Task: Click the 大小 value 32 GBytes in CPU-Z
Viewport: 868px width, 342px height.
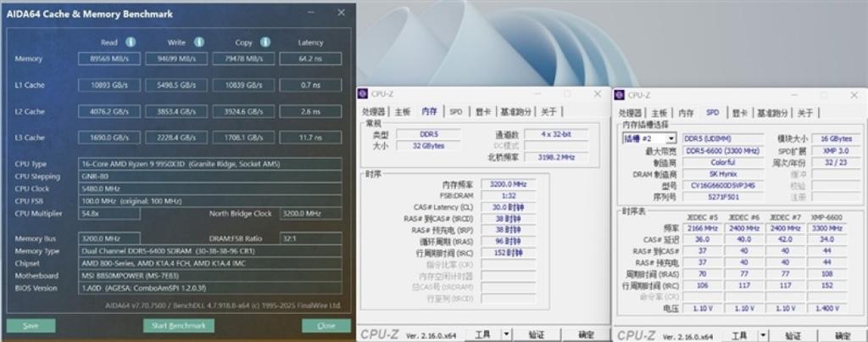Action: click(x=428, y=146)
